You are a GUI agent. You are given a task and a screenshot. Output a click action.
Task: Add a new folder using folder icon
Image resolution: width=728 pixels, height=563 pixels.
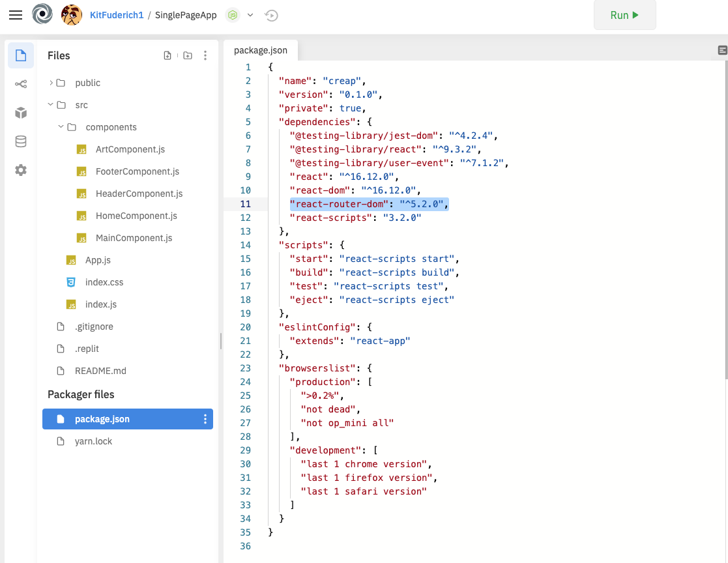188,55
